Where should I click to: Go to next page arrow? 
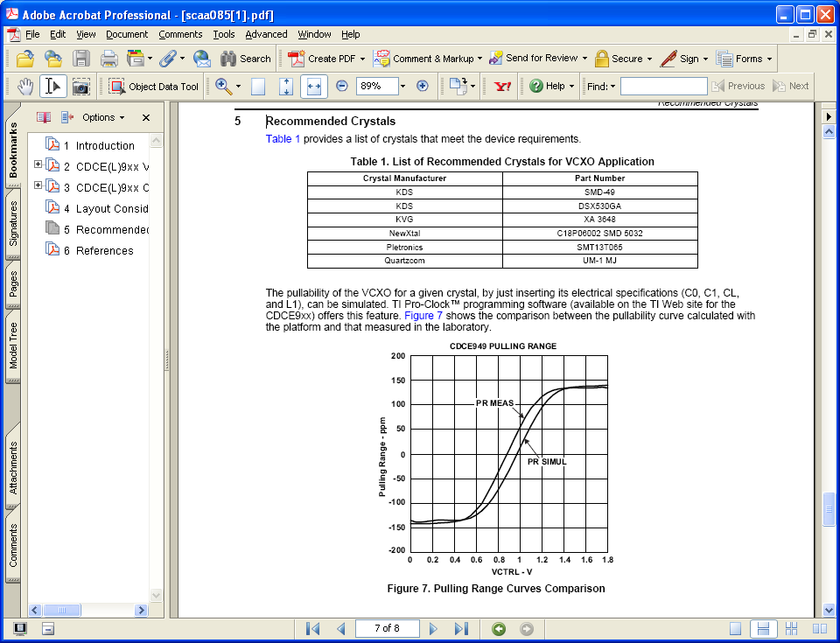tap(433, 628)
